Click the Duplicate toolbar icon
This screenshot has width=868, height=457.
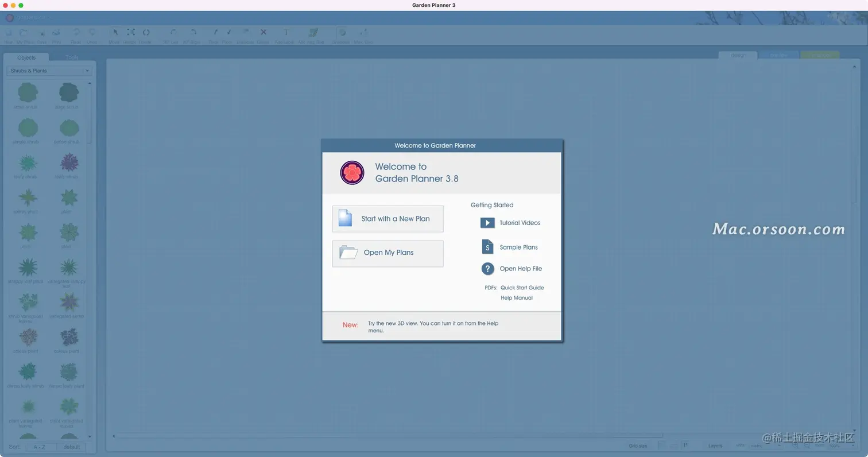(246, 33)
